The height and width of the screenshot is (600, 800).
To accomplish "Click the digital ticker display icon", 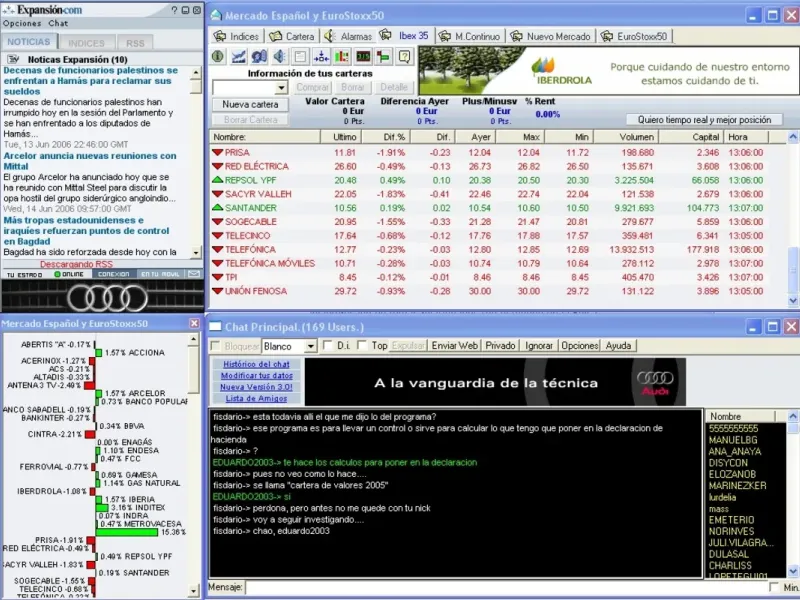I will pos(363,56).
